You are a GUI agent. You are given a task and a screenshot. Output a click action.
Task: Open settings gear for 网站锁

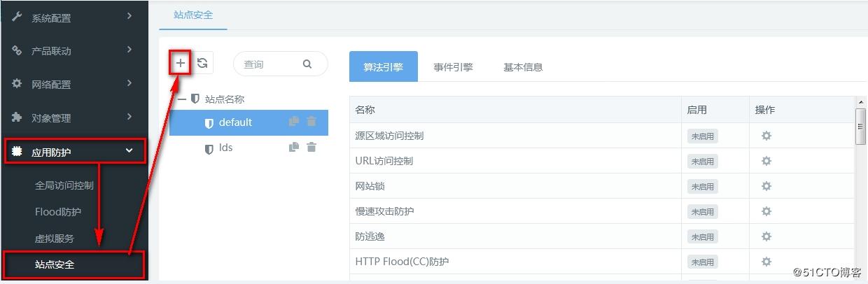point(766,186)
